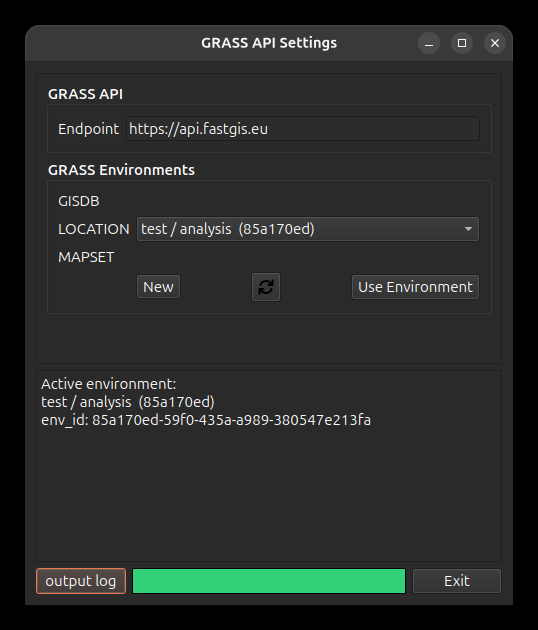538x630 pixels.
Task: Click the 'GRASS API' section heading
Action: [86, 94]
